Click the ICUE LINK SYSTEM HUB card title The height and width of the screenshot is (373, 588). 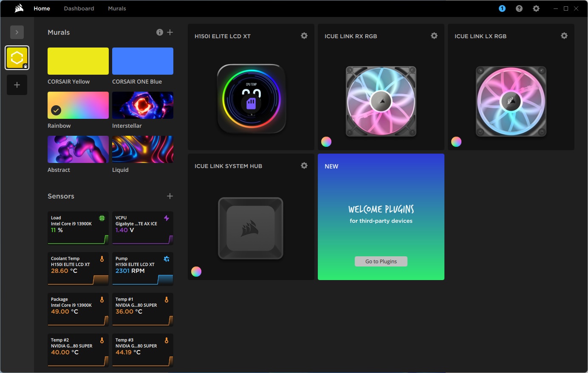click(x=228, y=166)
